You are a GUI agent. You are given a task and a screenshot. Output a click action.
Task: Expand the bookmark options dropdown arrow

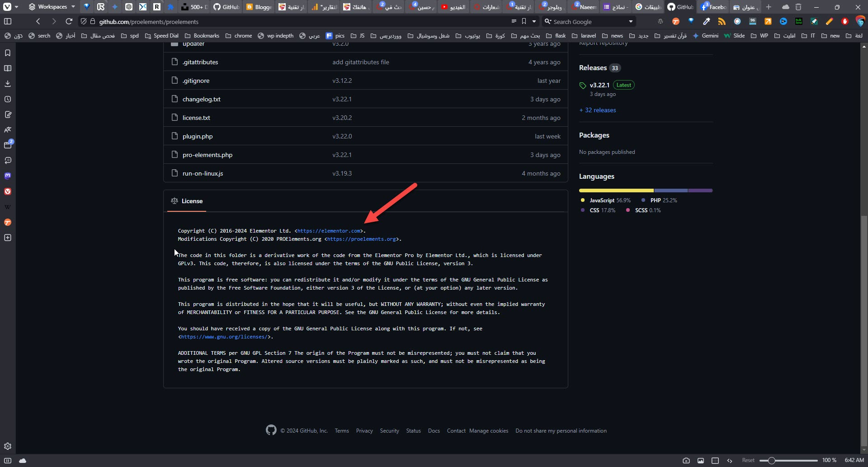pos(534,21)
